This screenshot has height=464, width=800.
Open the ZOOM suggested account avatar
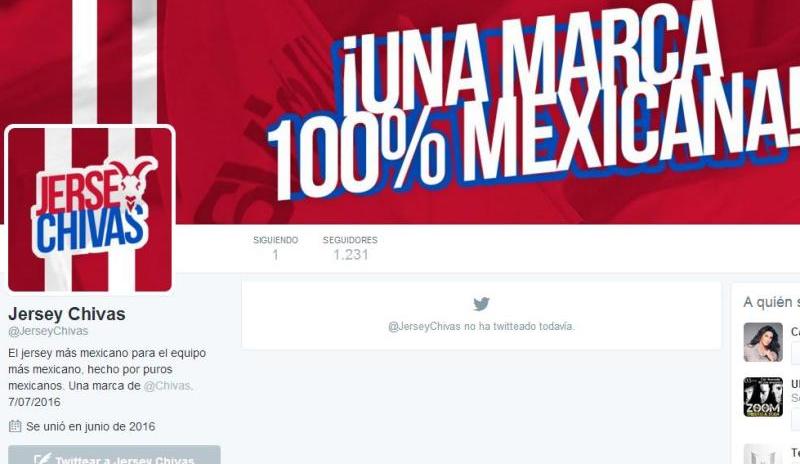tap(763, 397)
